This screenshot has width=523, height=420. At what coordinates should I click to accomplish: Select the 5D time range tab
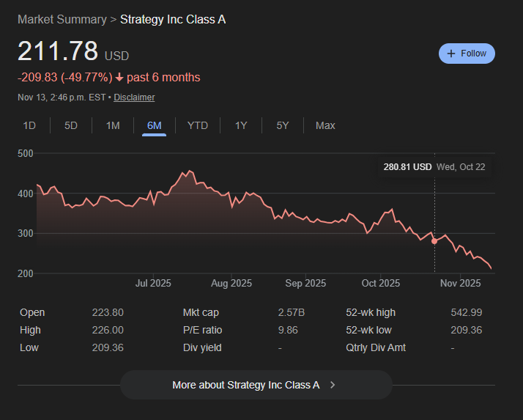coord(71,125)
